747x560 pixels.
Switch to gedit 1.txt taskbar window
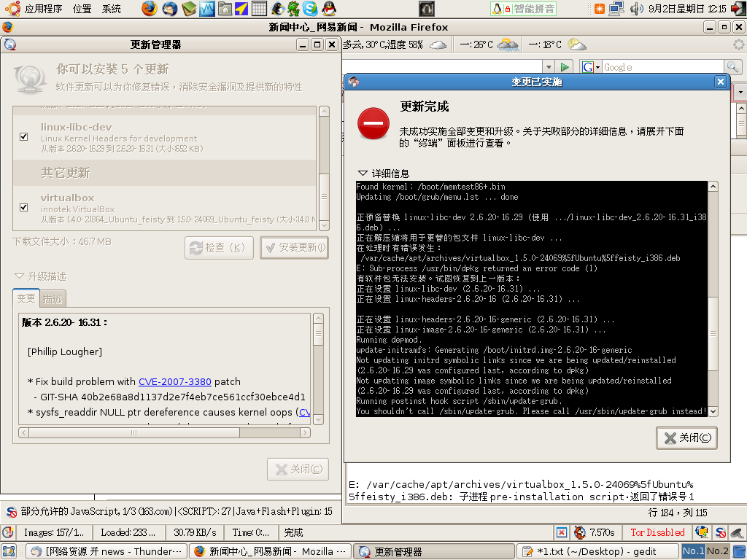click(x=597, y=551)
